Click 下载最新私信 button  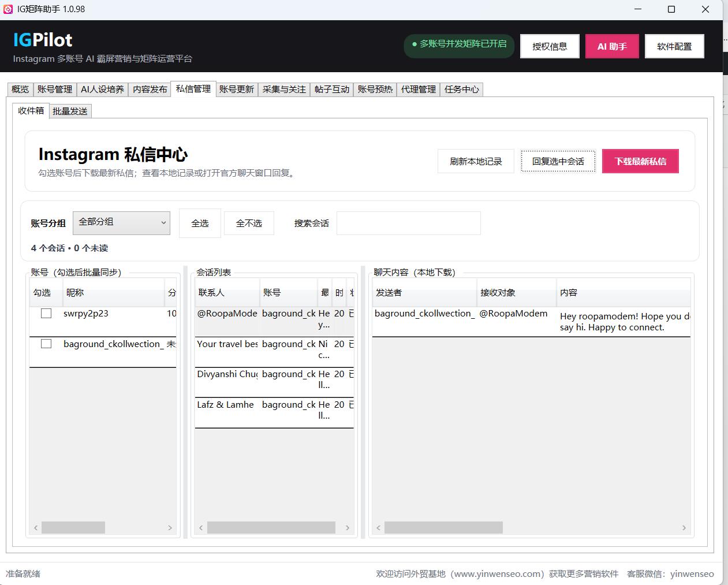coord(640,161)
